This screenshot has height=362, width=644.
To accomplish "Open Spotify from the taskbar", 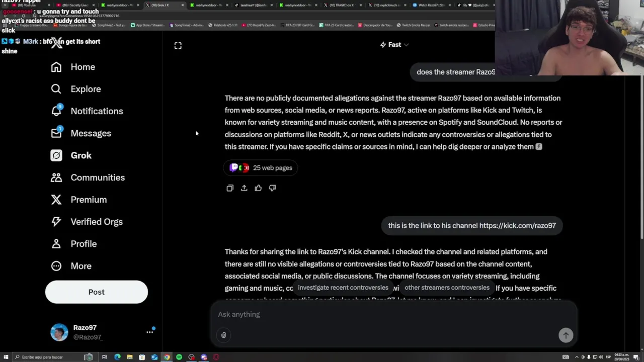I will (179, 357).
